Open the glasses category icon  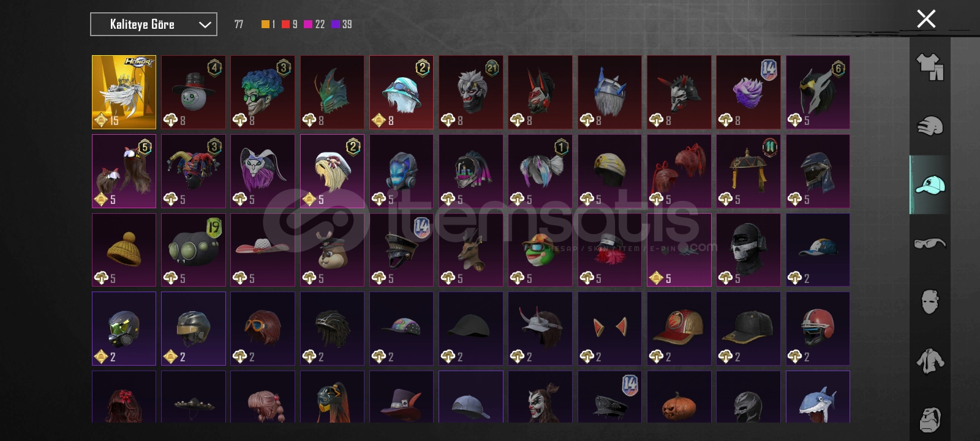930,244
